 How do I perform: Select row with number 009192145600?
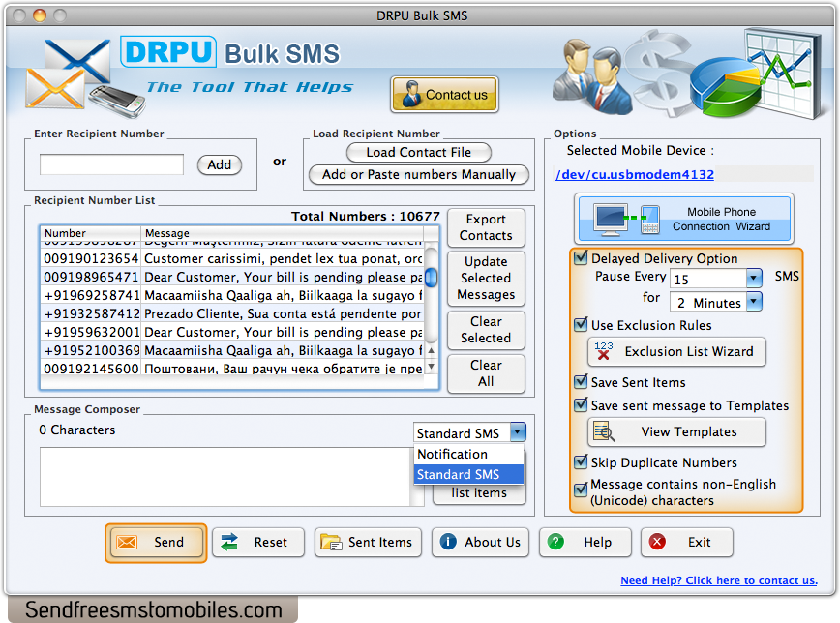tap(232, 369)
